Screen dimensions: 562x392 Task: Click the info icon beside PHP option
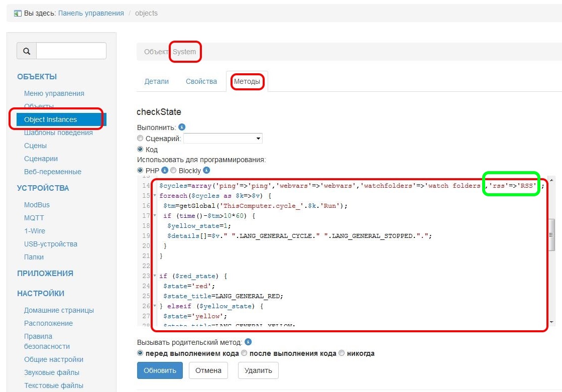pos(164,171)
